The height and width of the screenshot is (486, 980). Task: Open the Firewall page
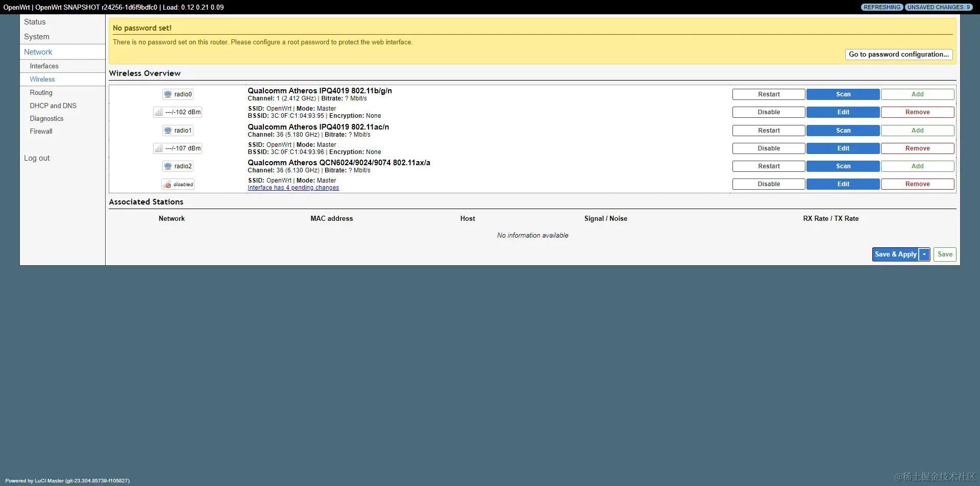[41, 132]
